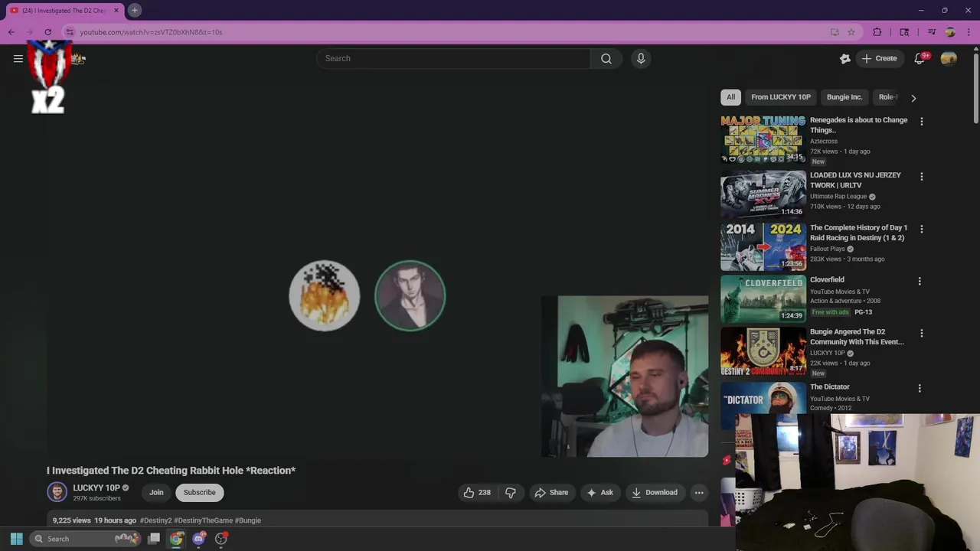Reload the current browser page

click(x=47, y=32)
